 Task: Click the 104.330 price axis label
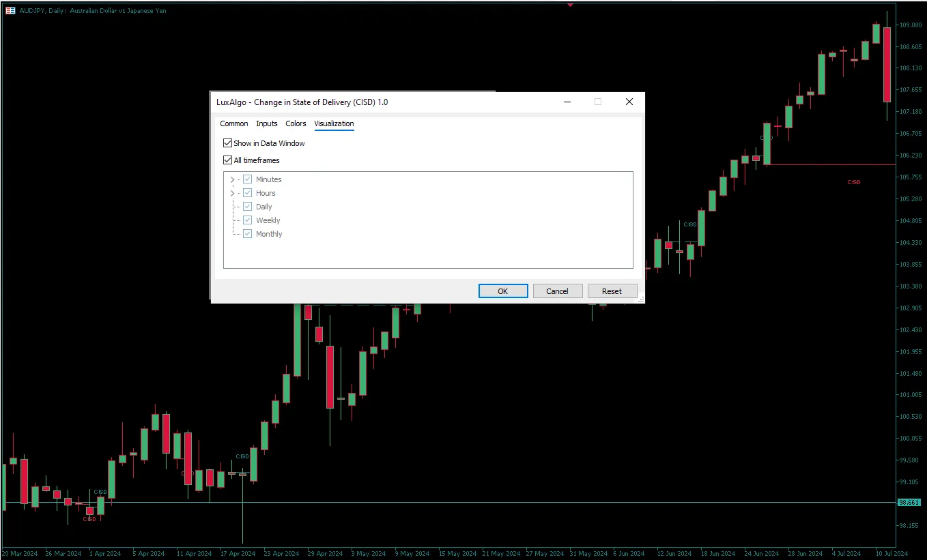pos(910,243)
